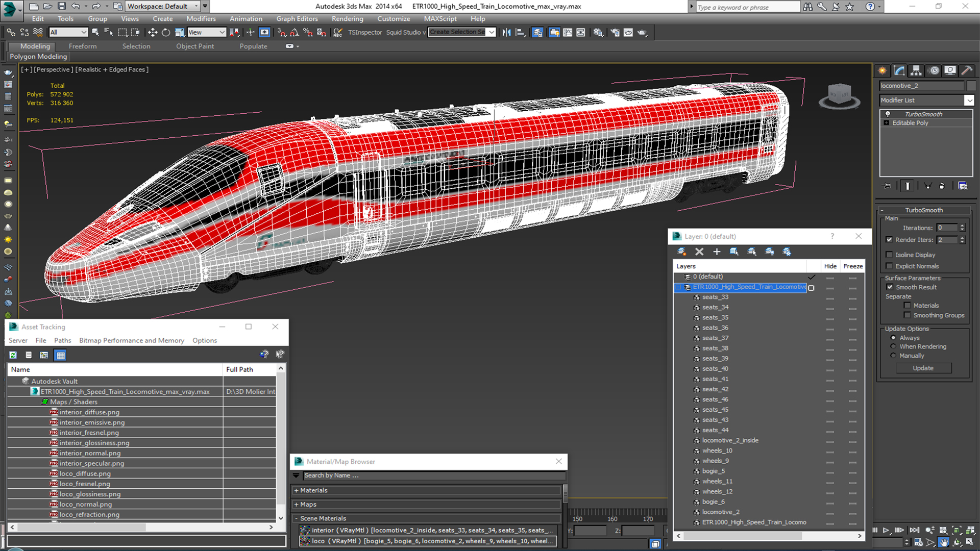Select the When Rendering radio option
980x551 pixels.
pos(893,346)
